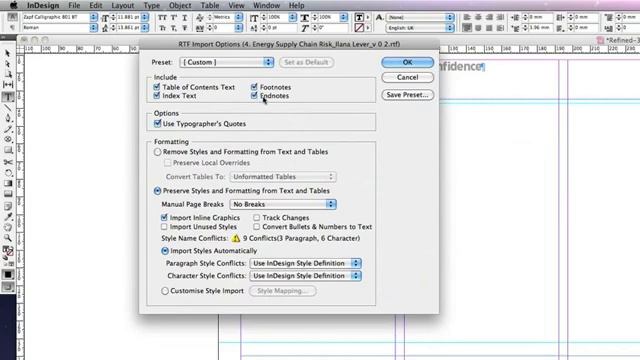This screenshot has height=360, width=640.
Task: Enable Import Unused Styles checkbox
Action: click(x=164, y=227)
